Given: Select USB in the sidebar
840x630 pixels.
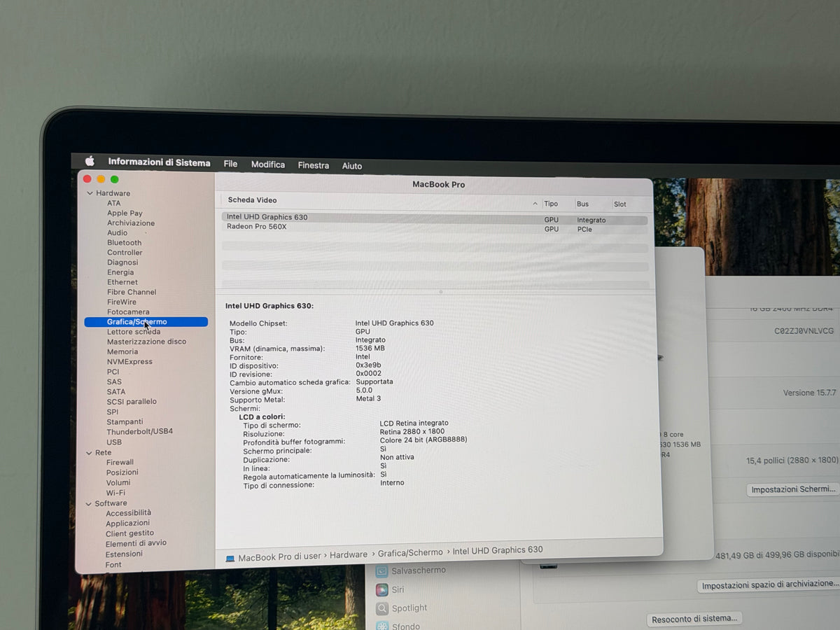Looking at the screenshot, I should [x=113, y=442].
